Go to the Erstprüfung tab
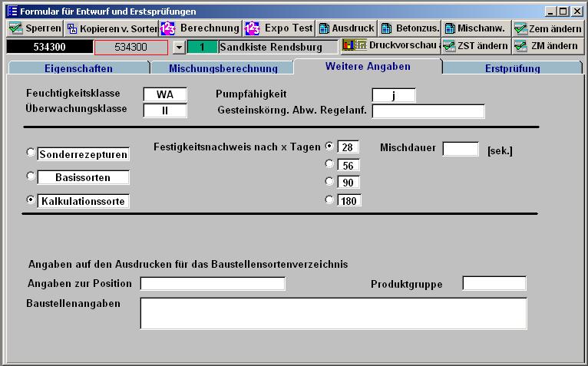Viewport: 588px width, 366px height. (512, 68)
